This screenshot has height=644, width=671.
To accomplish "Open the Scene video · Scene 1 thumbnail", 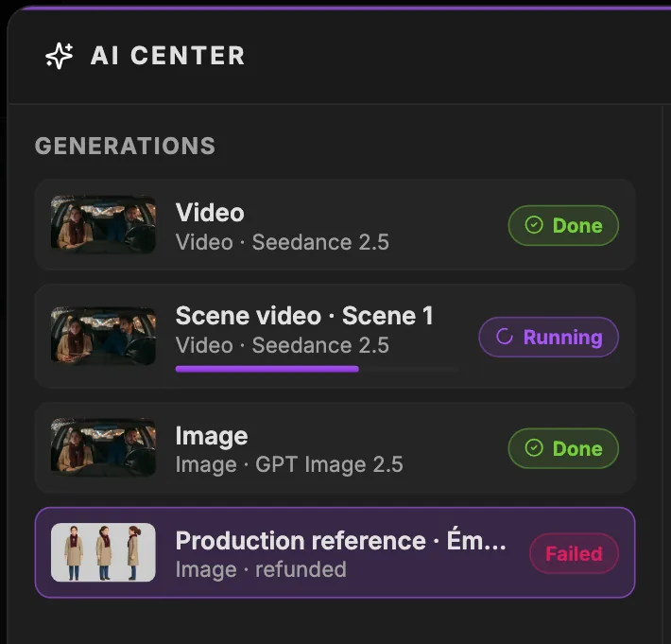I will pyautogui.click(x=103, y=336).
